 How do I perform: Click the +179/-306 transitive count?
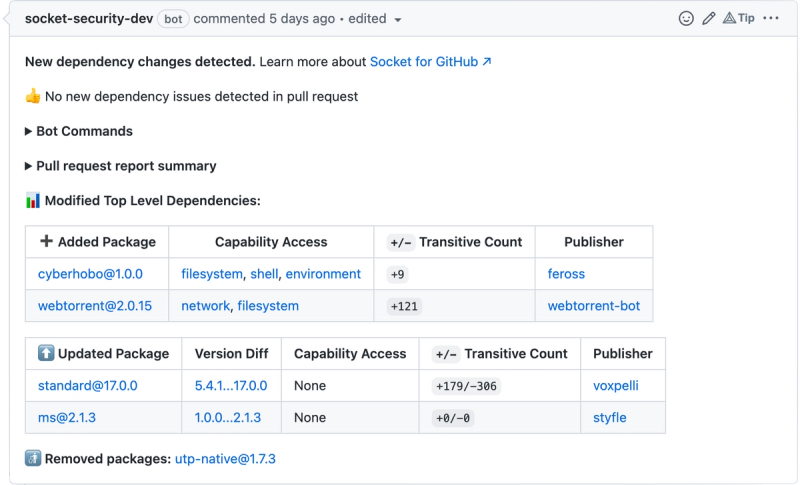pyautogui.click(x=466, y=386)
